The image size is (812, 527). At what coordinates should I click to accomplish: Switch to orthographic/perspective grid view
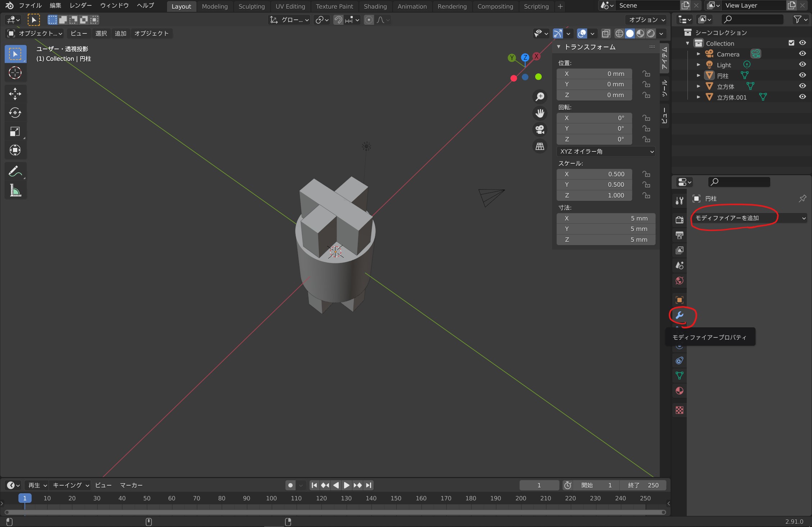click(x=540, y=146)
